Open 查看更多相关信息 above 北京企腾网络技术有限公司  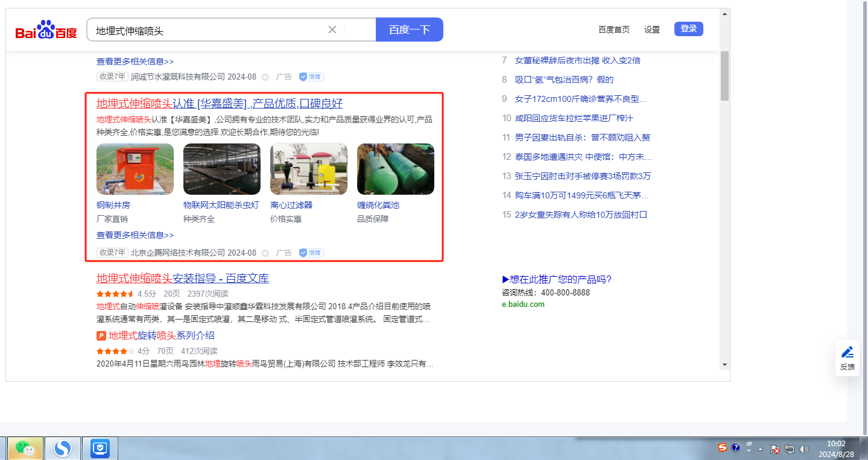pyautogui.click(x=135, y=235)
